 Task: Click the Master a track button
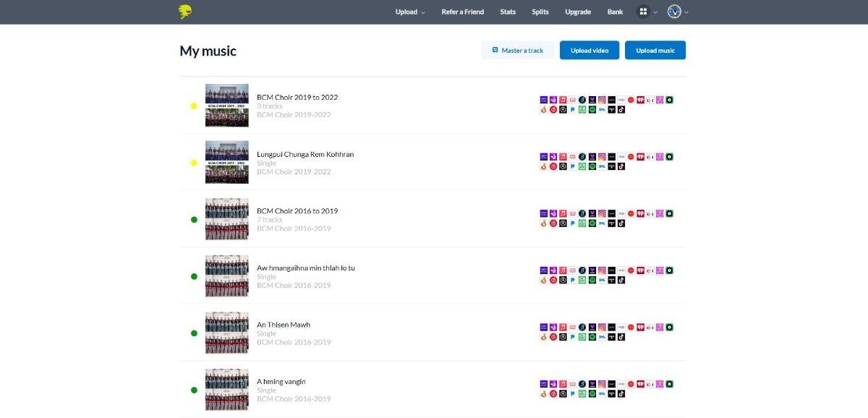tap(518, 51)
